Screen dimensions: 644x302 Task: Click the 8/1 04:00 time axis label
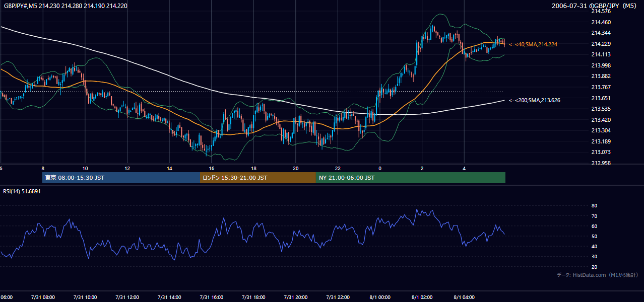[x=464, y=297]
